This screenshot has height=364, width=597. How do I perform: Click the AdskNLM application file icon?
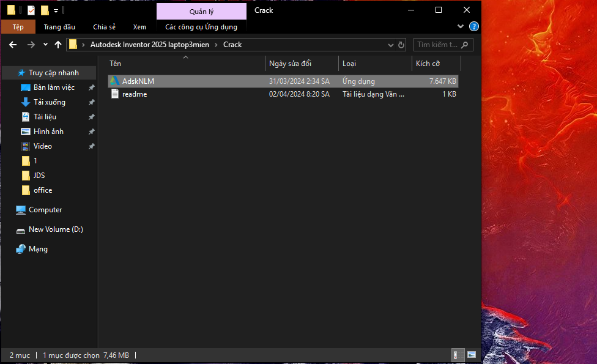pos(114,81)
